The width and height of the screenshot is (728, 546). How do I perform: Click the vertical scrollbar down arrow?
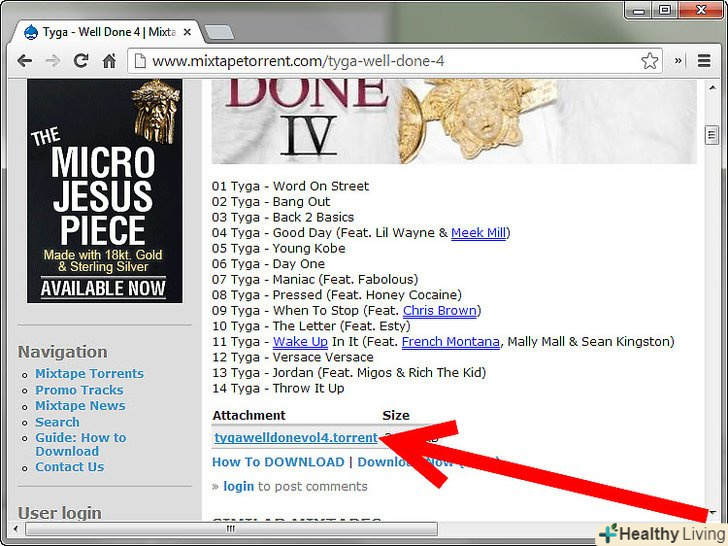[712, 513]
